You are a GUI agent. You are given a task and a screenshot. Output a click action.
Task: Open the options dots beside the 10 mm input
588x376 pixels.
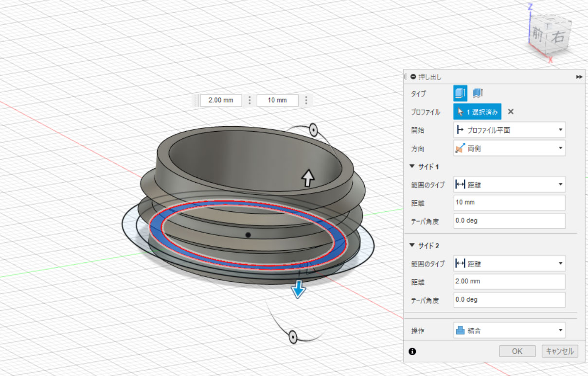pyautogui.click(x=305, y=100)
